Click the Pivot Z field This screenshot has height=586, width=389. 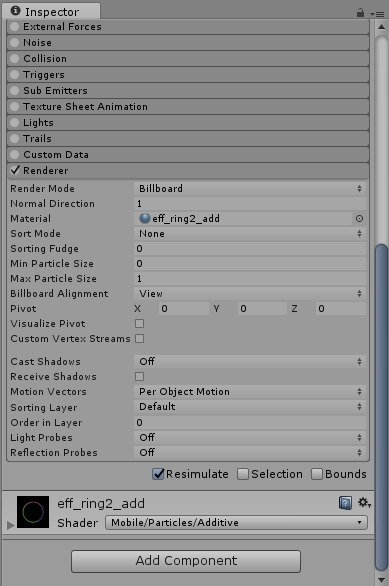(x=340, y=309)
